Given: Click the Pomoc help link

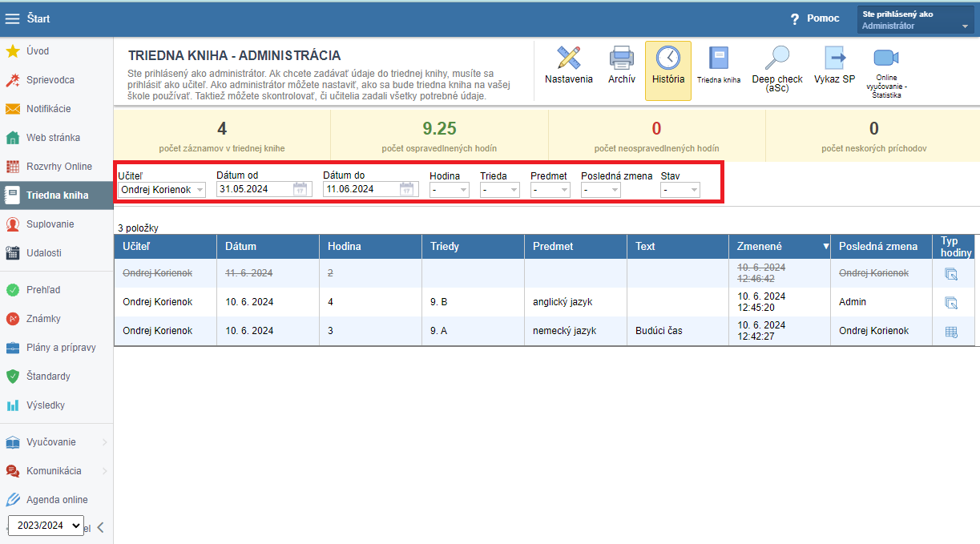Looking at the screenshot, I should point(823,18).
